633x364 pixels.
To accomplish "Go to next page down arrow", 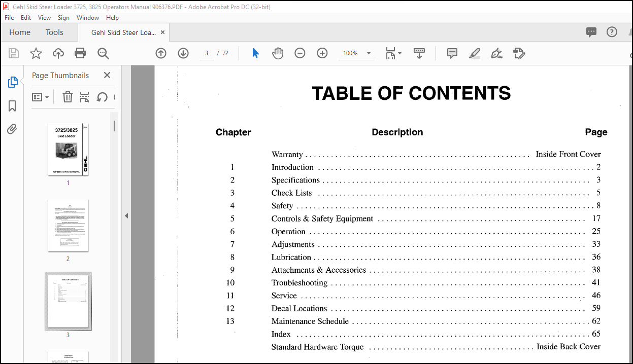I will coord(183,53).
